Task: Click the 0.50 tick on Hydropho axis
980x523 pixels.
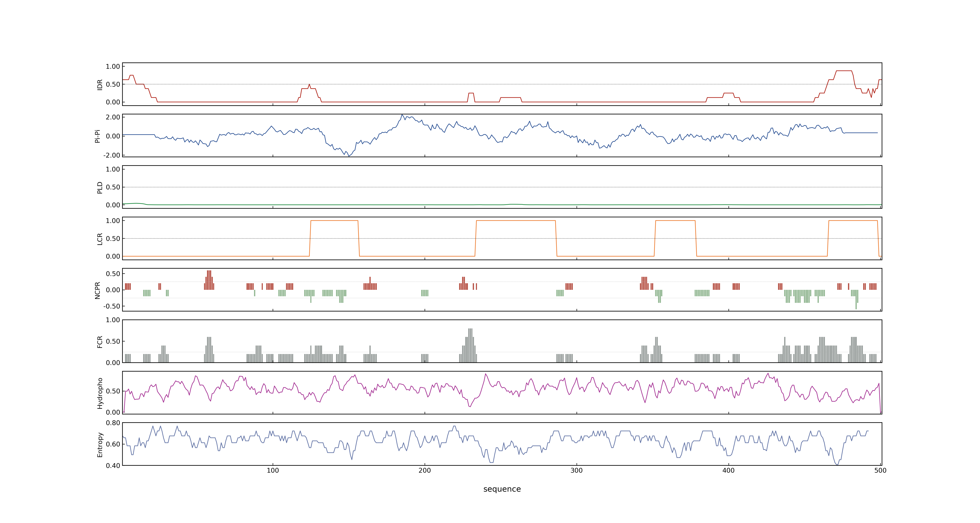Action: coord(113,391)
